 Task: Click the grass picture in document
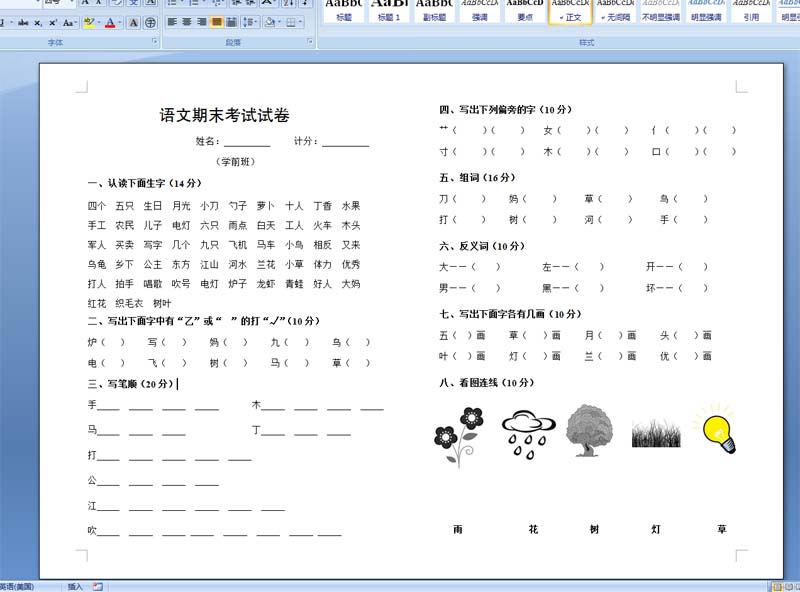[656, 433]
